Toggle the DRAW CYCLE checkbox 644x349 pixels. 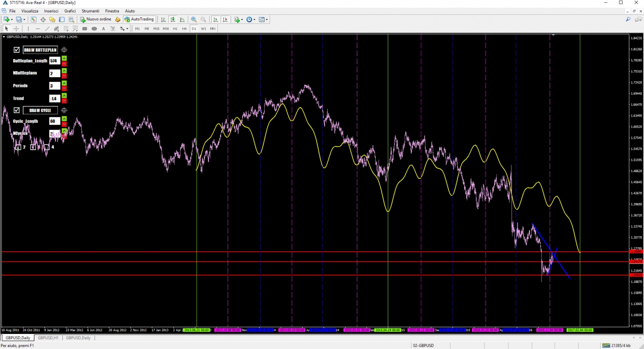click(16, 110)
